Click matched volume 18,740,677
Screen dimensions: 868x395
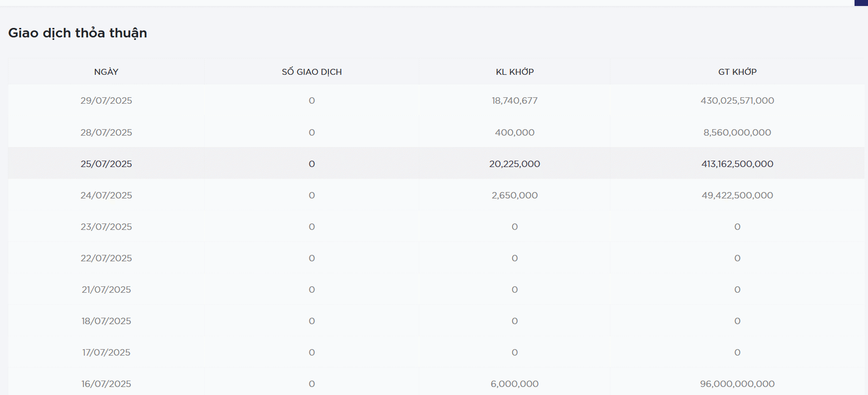(515, 101)
